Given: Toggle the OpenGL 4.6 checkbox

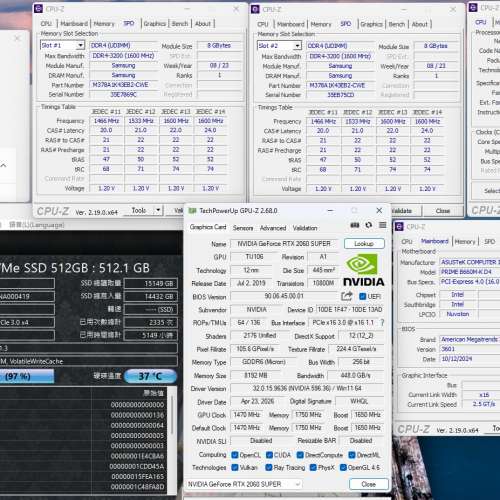Looking at the screenshot, I should tap(343, 468).
